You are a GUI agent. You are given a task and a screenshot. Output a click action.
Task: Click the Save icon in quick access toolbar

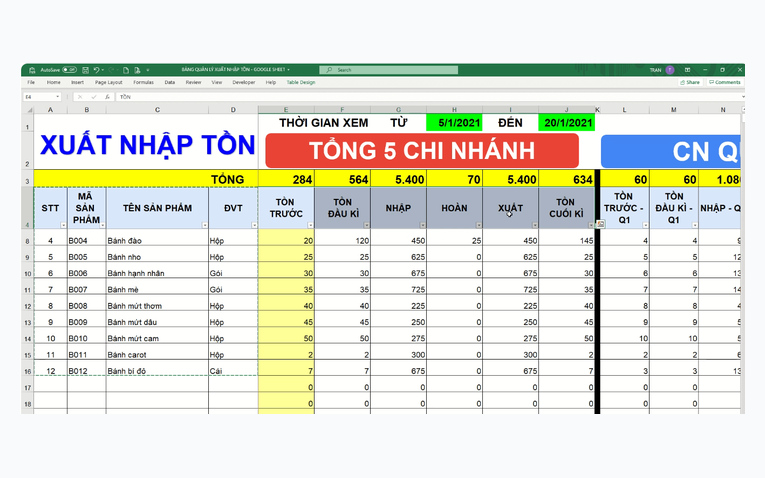85,70
